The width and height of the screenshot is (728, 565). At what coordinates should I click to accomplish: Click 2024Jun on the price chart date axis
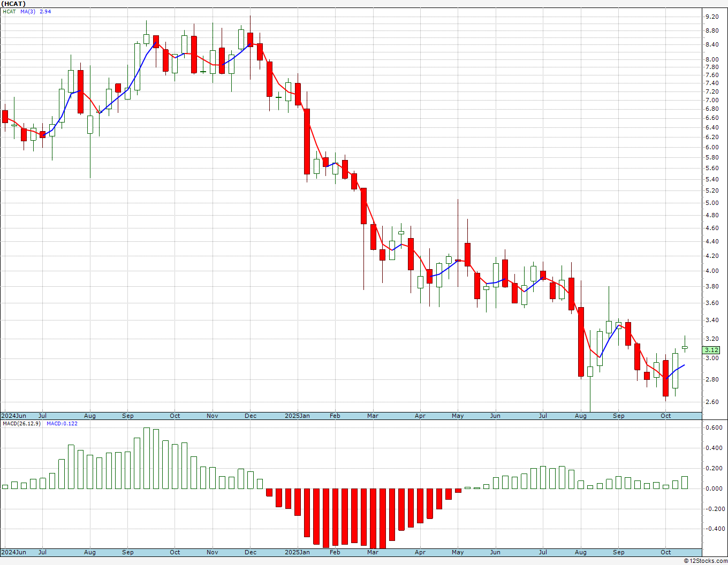click(x=13, y=416)
